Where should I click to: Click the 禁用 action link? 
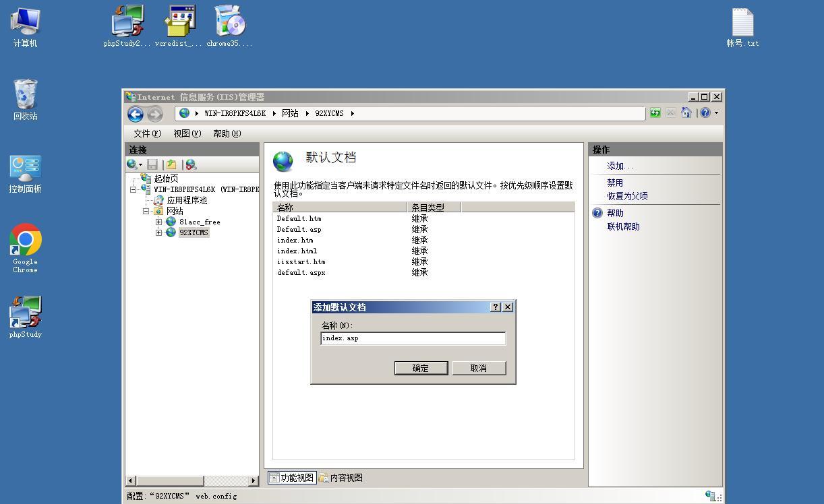click(615, 183)
